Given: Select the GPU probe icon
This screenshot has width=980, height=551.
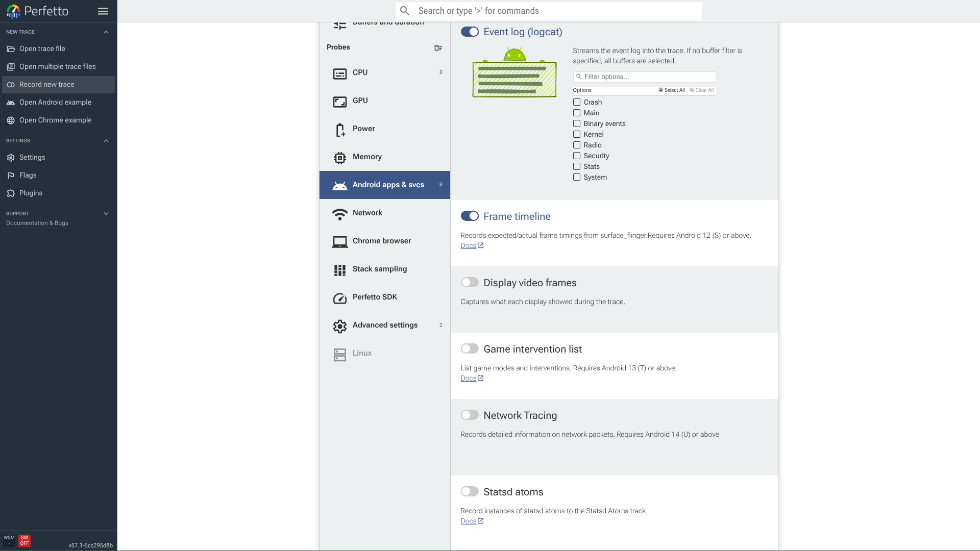Looking at the screenshot, I should click(x=340, y=102).
